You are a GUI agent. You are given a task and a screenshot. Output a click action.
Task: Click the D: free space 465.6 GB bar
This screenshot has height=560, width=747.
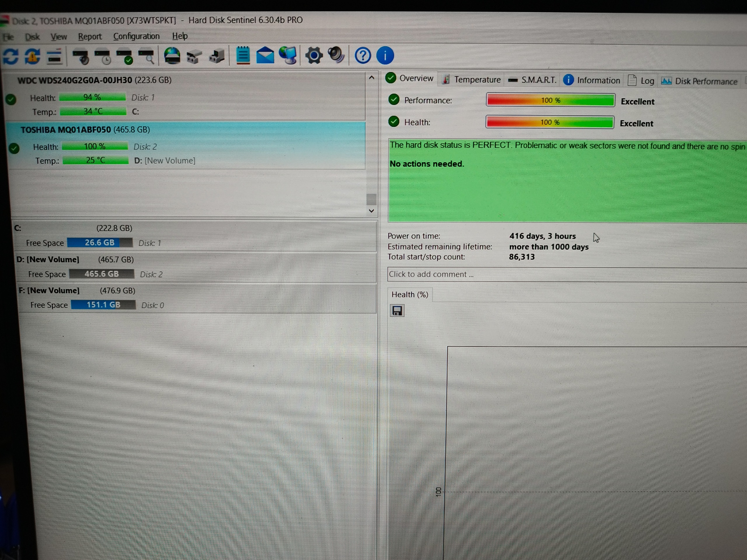[x=102, y=274]
